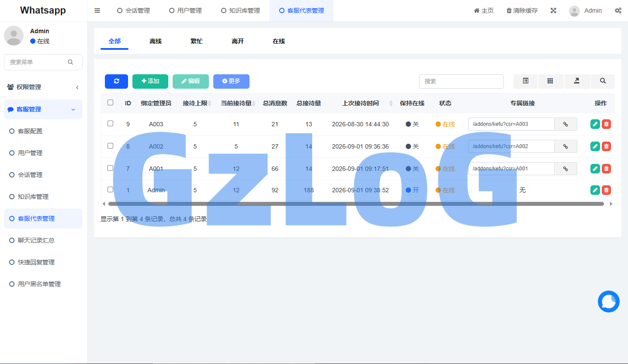Check the select-all checkbox in header
This screenshot has height=364, width=628.
tap(111, 103)
